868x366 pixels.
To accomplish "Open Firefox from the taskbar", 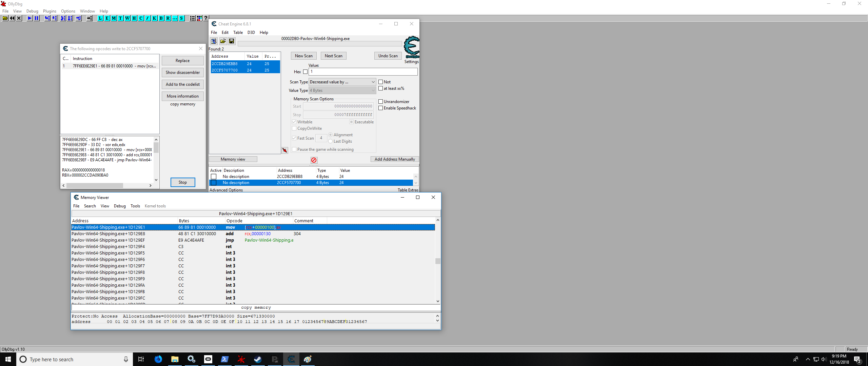I will pos(158,359).
